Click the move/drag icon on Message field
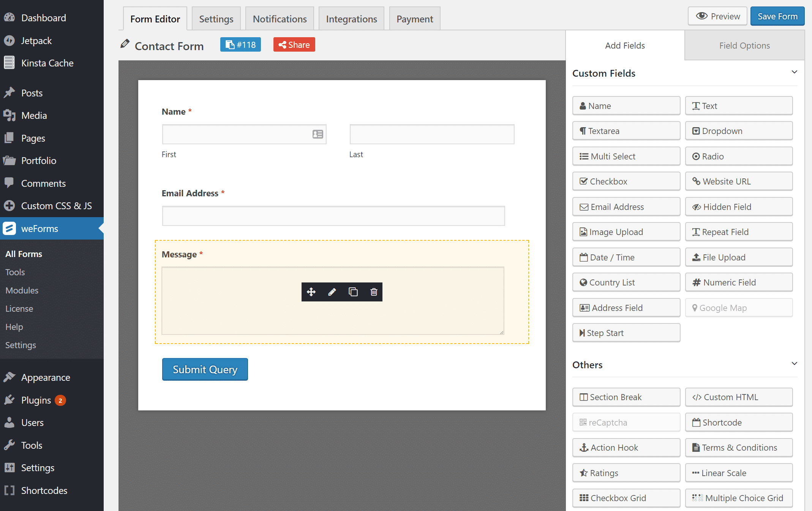812x511 pixels. click(310, 292)
